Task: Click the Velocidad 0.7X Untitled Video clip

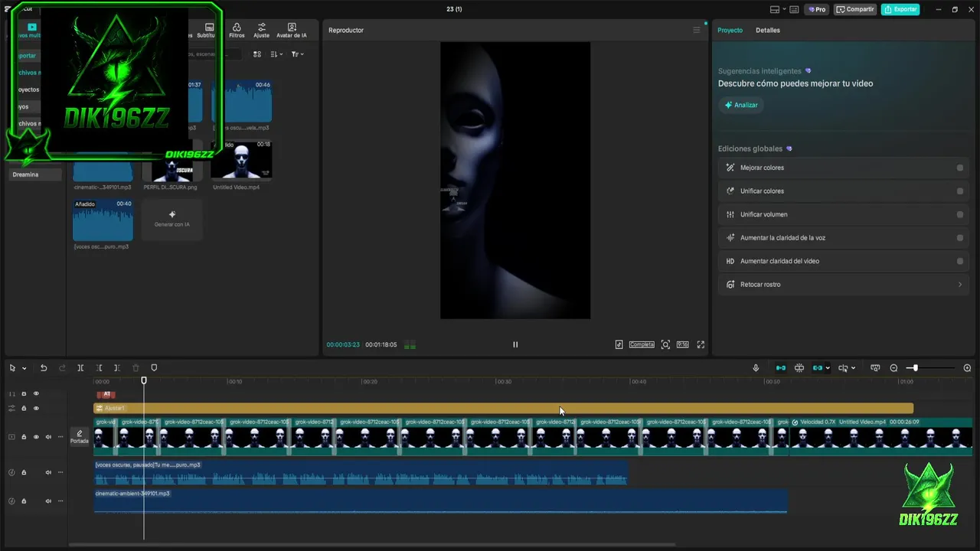Action: pyautogui.click(x=880, y=436)
